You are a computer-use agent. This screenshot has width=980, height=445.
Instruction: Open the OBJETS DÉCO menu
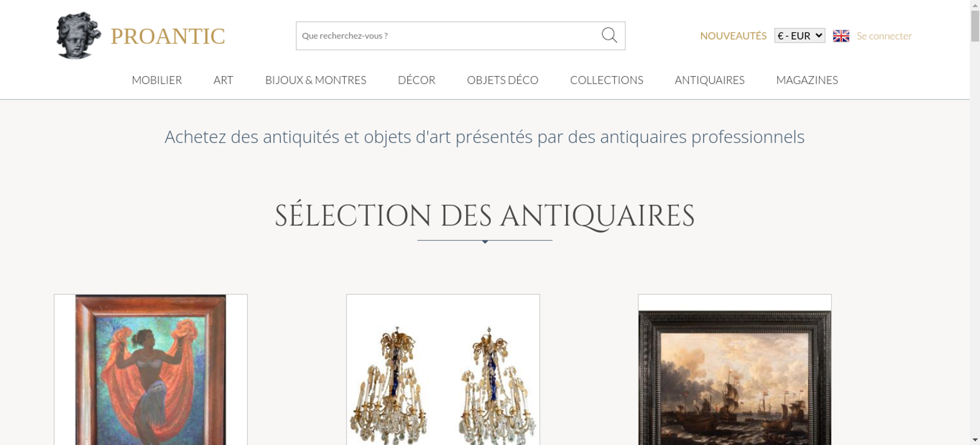pyautogui.click(x=503, y=80)
